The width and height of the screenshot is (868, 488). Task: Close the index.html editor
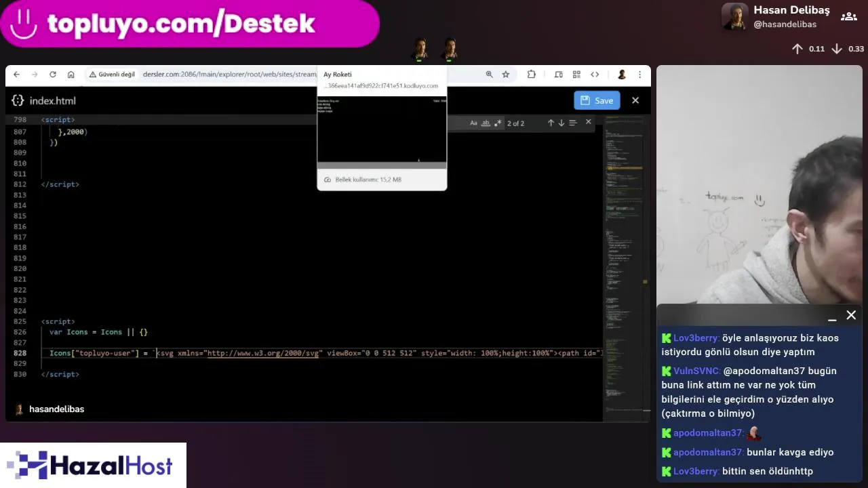coord(635,100)
